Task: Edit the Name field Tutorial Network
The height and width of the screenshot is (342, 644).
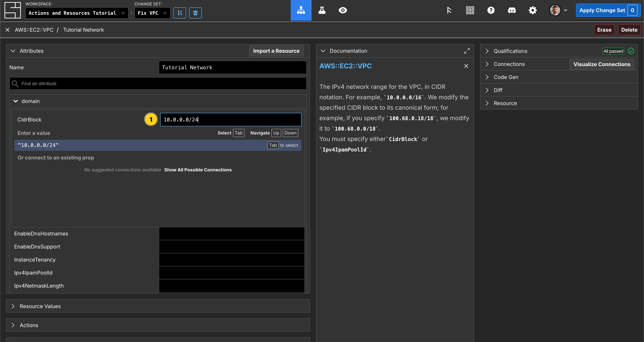Action: [x=233, y=67]
